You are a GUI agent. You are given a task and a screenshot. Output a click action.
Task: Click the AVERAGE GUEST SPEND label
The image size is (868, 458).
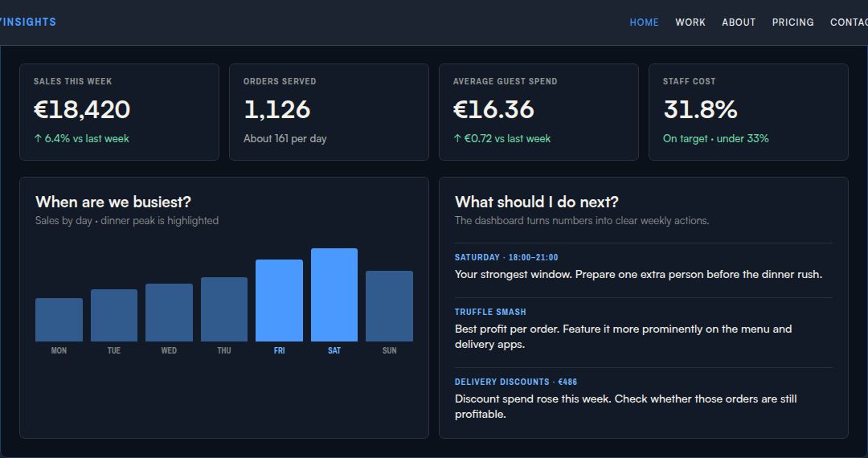pos(505,81)
